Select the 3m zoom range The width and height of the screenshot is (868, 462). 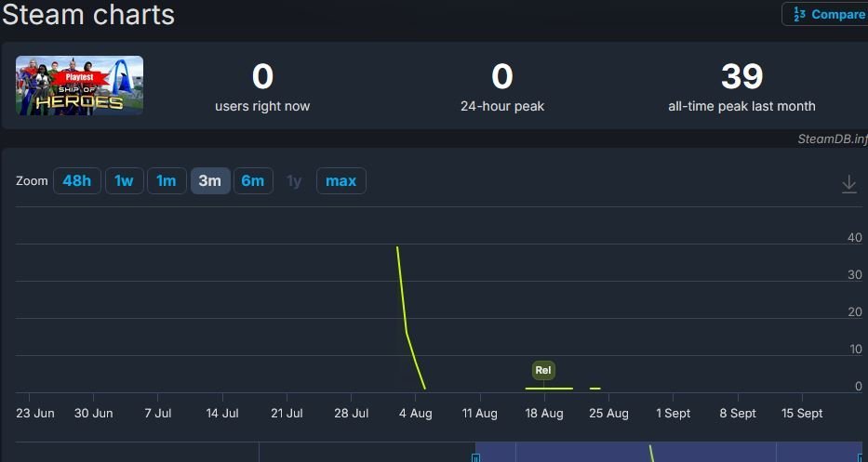(x=210, y=181)
